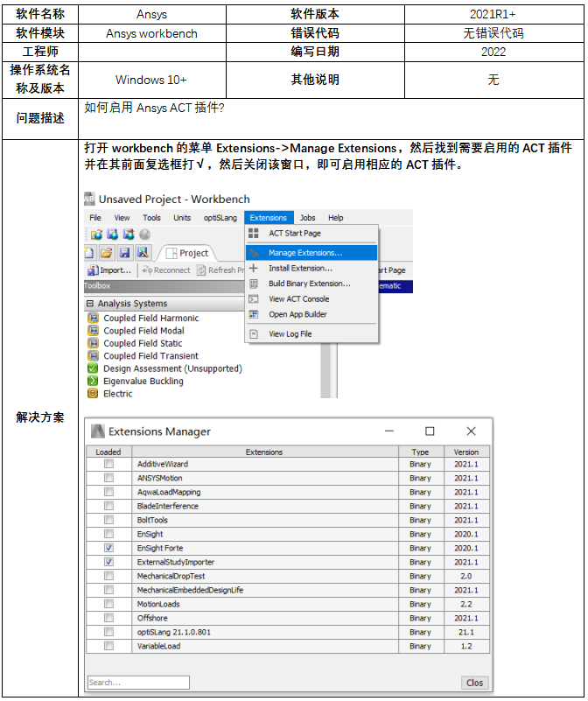Click the Open App Builder icon
Screen dimensions: 588x701
(254, 314)
